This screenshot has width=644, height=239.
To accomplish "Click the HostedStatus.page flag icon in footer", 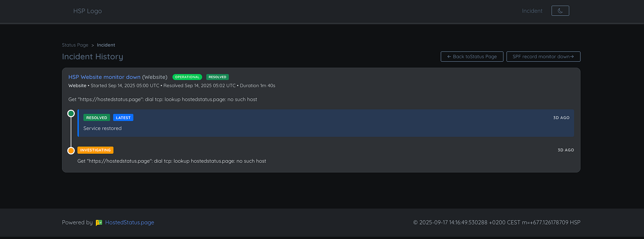I will click(x=99, y=222).
